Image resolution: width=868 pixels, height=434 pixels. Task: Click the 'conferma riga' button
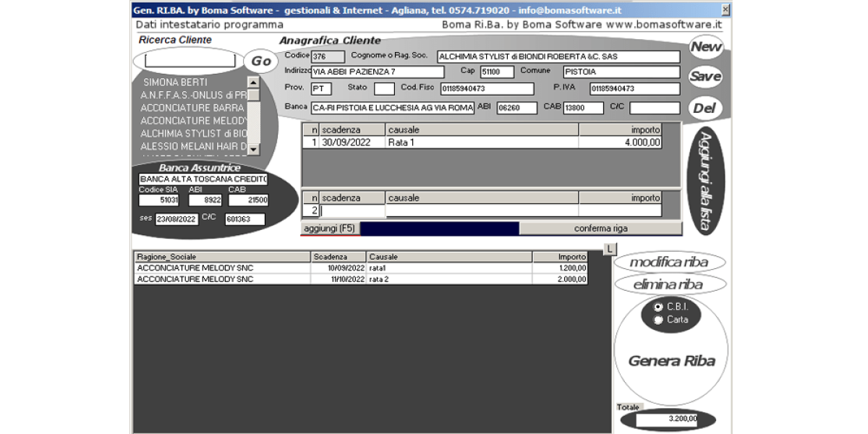pos(600,229)
